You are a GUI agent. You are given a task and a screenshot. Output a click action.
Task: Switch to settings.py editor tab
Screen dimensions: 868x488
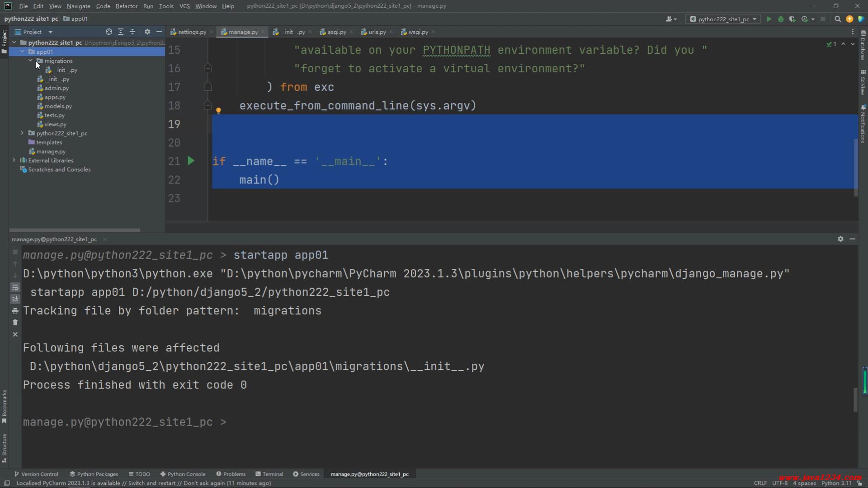tap(192, 32)
